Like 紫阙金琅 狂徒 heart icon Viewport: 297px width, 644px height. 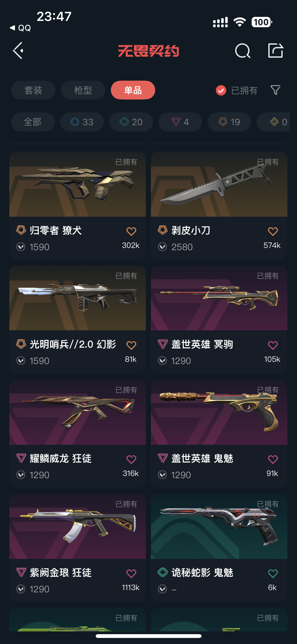click(x=131, y=573)
